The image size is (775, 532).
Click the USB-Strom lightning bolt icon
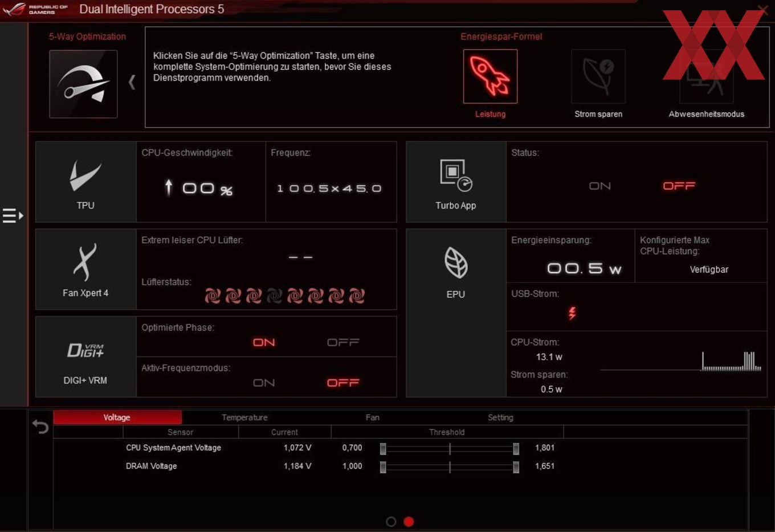pyautogui.click(x=572, y=313)
